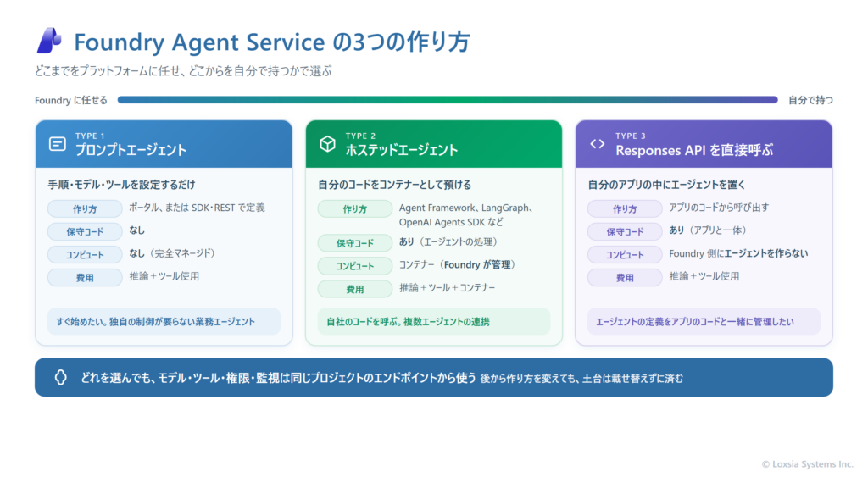Click the Type 3 code brackets icon

(598, 144)
